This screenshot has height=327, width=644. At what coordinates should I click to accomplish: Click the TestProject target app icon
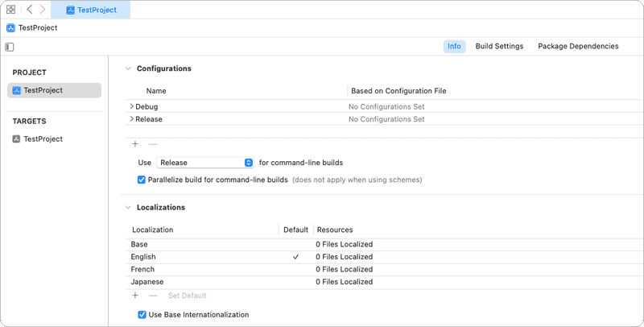tap(16, 139)
